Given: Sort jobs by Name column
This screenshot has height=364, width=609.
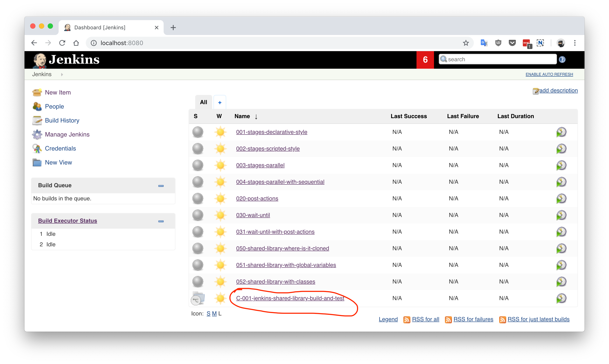Looking at the screenshot, I should click(x=242, y=116).
